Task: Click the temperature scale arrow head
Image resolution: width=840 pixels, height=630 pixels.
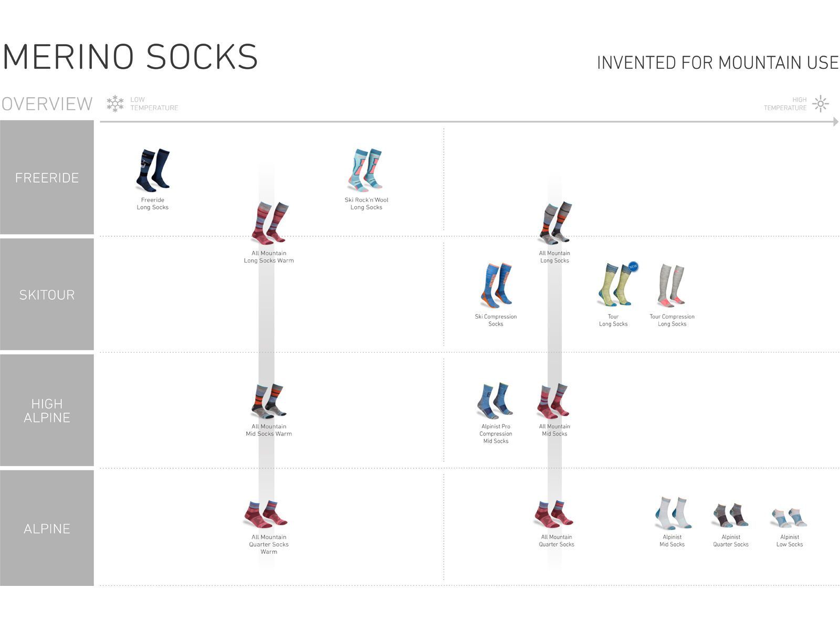Action: [x=835, y=122]
